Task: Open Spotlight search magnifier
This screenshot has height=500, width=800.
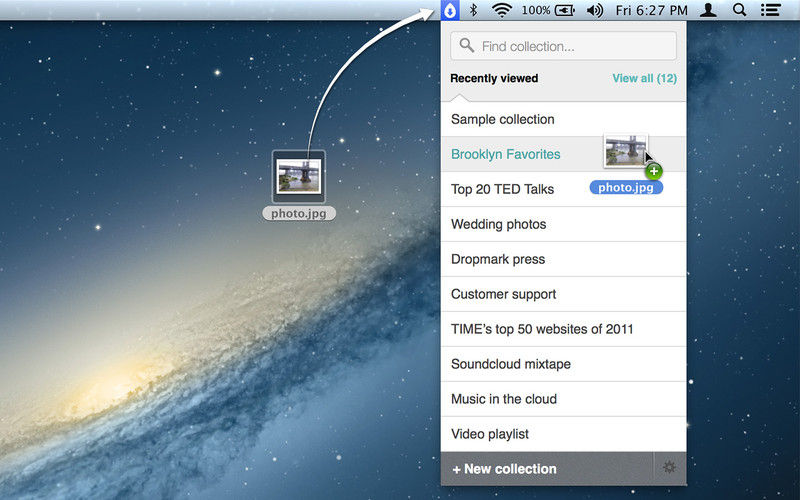Action: [739, 10]
